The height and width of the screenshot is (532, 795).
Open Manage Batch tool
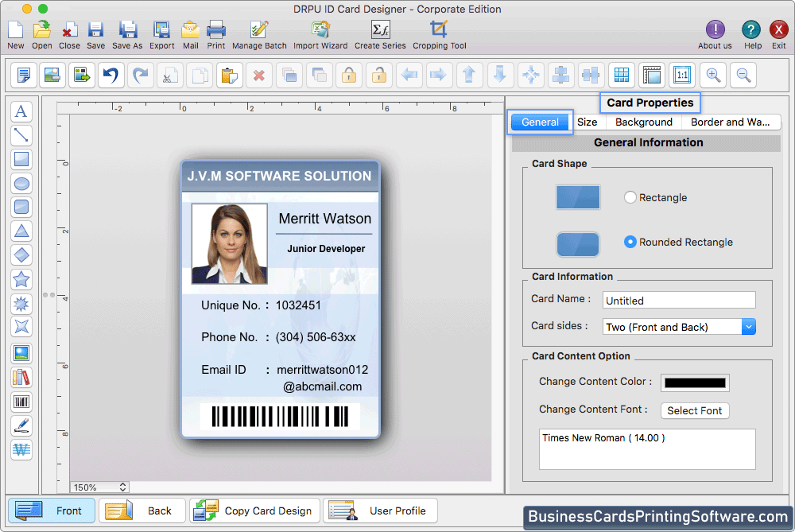(x=259, y=35)
